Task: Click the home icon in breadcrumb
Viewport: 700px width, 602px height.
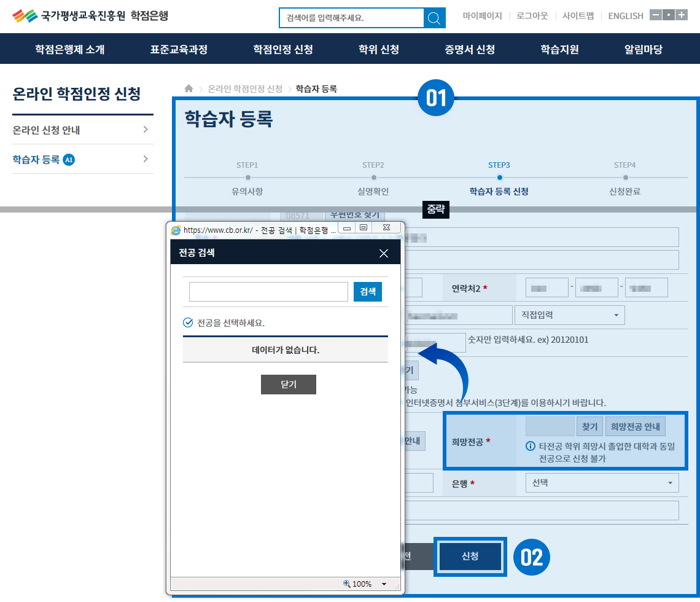Action: [x=189, y=89]
